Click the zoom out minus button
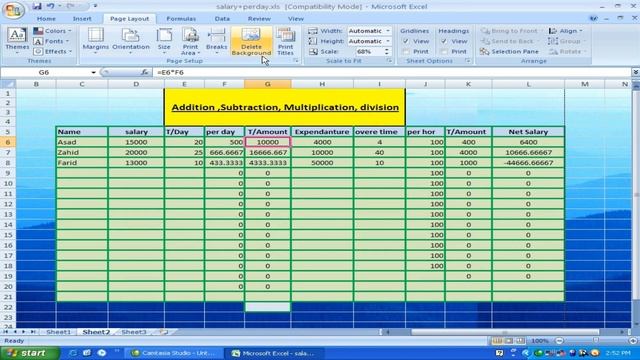Screen dimensions: 640x360 click(x=559, y=340)
